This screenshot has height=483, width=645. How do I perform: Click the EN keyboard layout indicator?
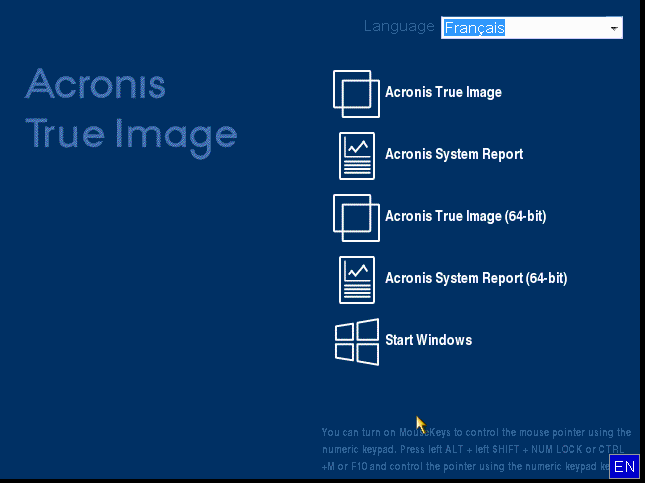624,467
